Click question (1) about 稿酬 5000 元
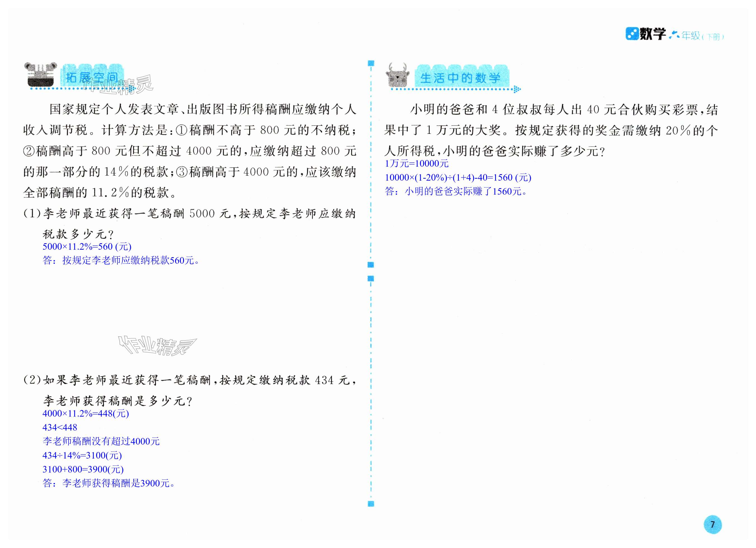Screen dimensions: 756x548 click(x=189, y=214)
